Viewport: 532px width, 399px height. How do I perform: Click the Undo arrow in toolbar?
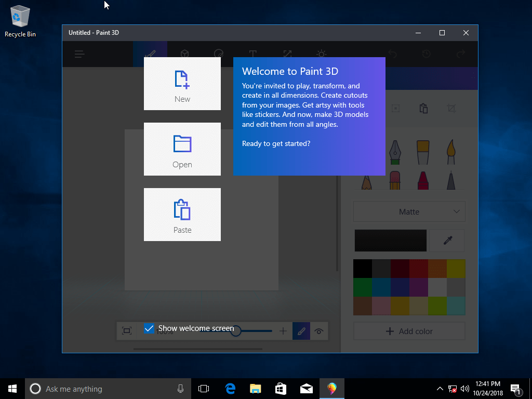coord(393,54)
